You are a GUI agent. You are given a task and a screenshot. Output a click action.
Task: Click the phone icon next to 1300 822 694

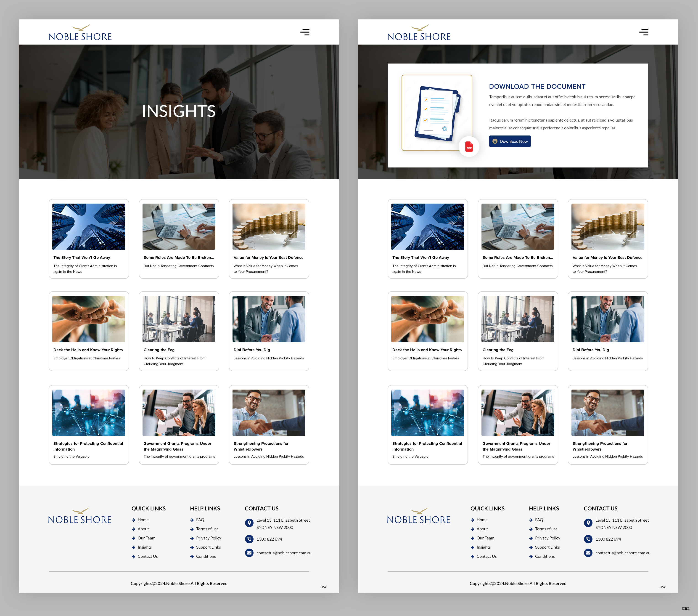(x=250, y=539)
